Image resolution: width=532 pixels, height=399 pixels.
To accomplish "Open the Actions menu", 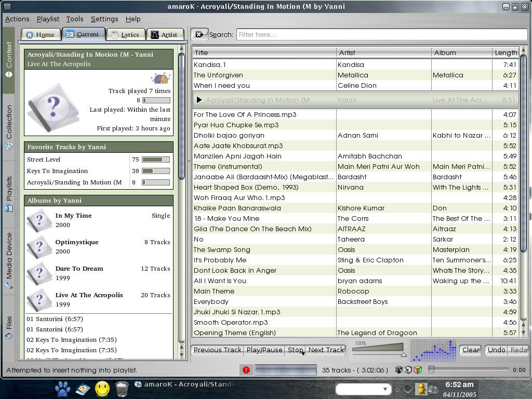I will [x=17, y=19].
